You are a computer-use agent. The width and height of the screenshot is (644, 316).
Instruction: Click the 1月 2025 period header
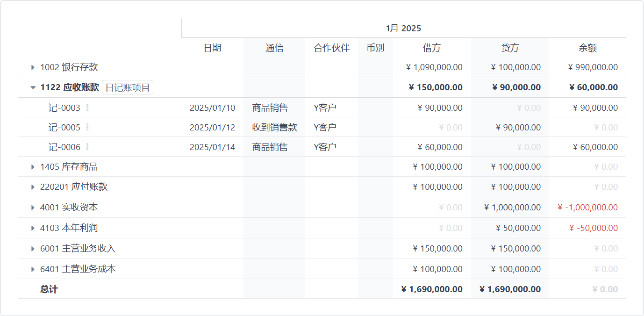403,28
